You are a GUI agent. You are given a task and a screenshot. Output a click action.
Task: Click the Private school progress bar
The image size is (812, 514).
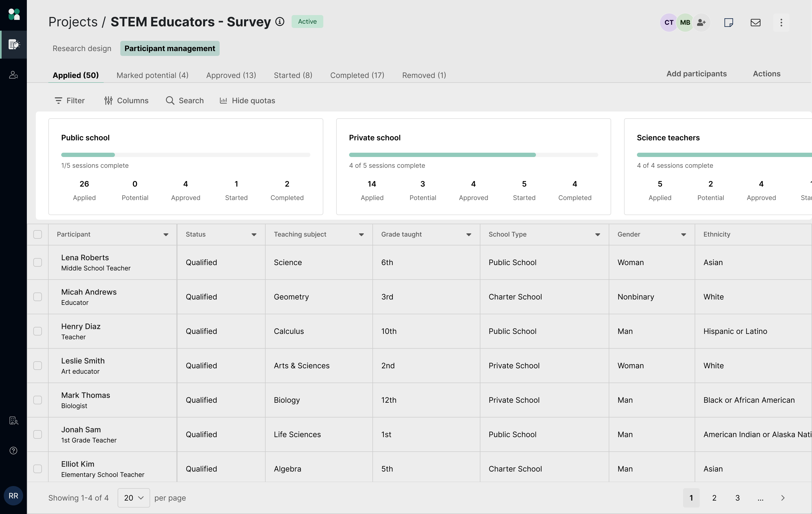click(473, 155)
